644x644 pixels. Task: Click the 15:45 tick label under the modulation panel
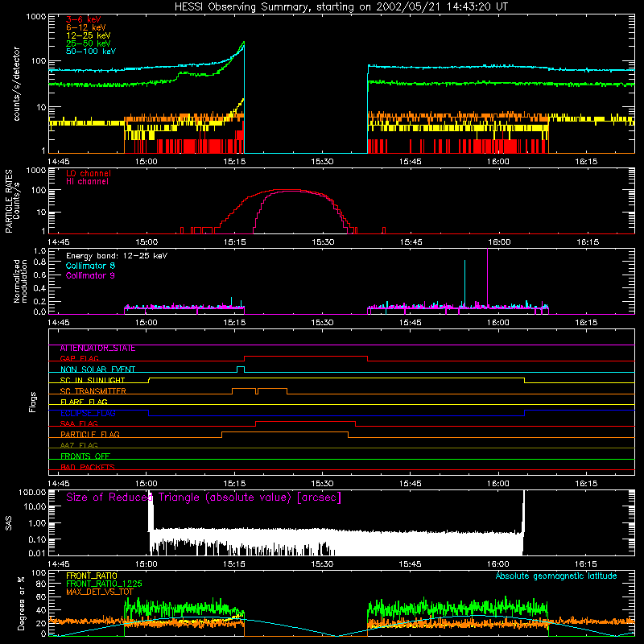tap(411, 323)
